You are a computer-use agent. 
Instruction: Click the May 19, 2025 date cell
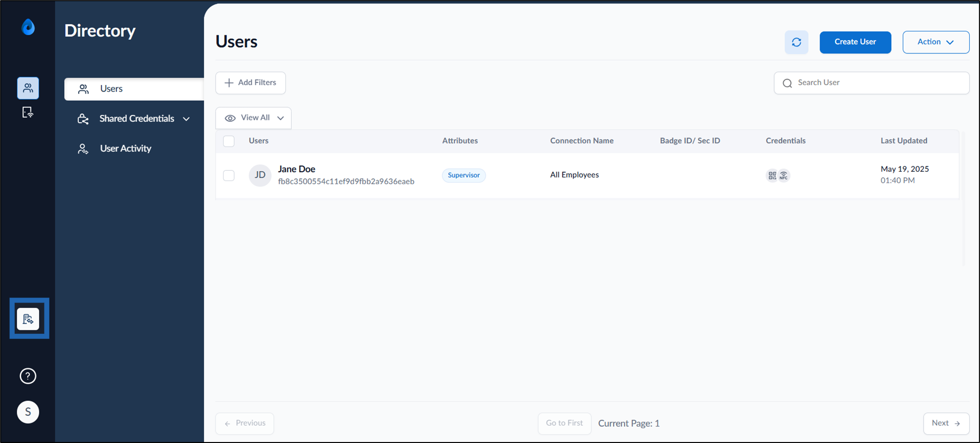click(905, 169)
